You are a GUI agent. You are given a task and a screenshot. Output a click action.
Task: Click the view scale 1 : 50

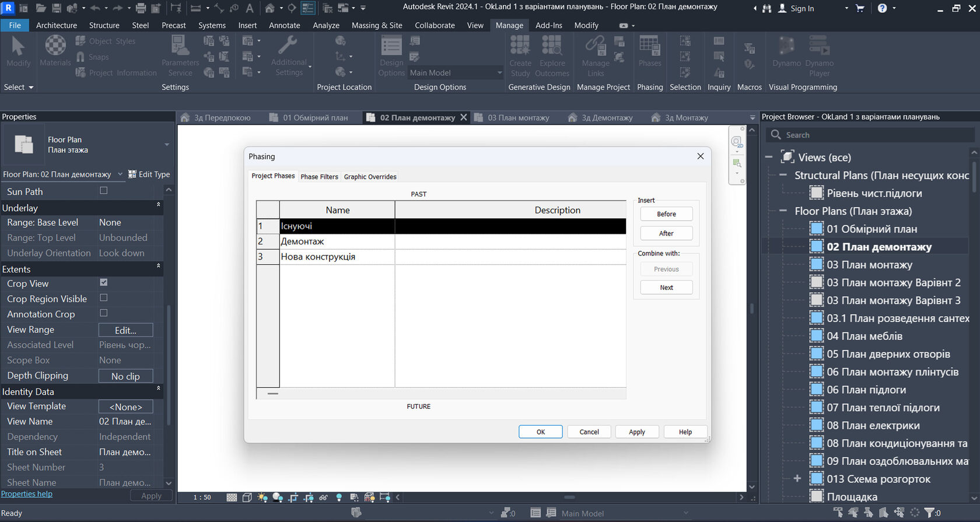tap(202, 498)
